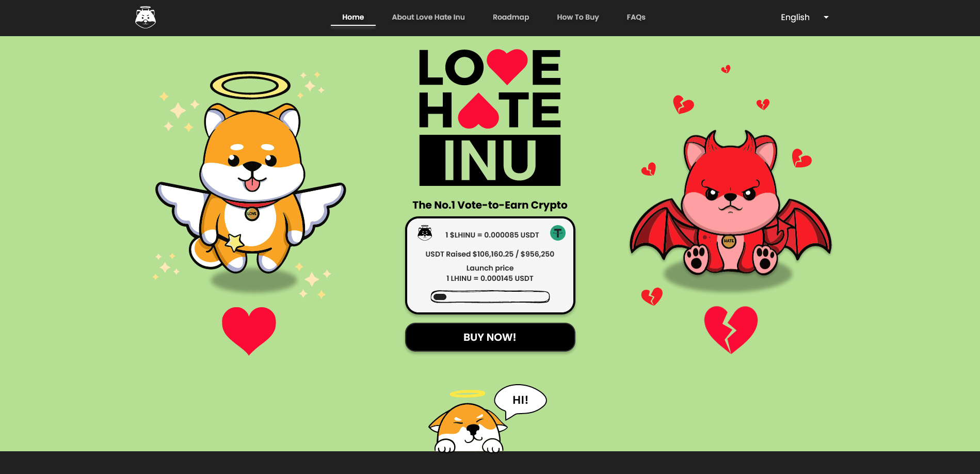Navigate to How To Buy
The image size is (980, 474).
tap(578, 17)
